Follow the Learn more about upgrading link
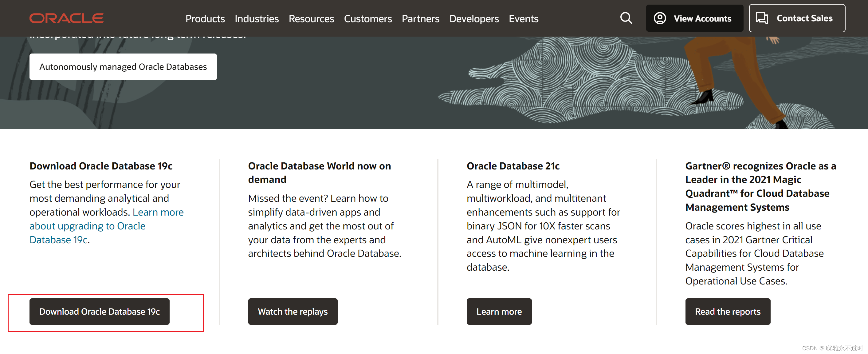 [x=106, y=226]
